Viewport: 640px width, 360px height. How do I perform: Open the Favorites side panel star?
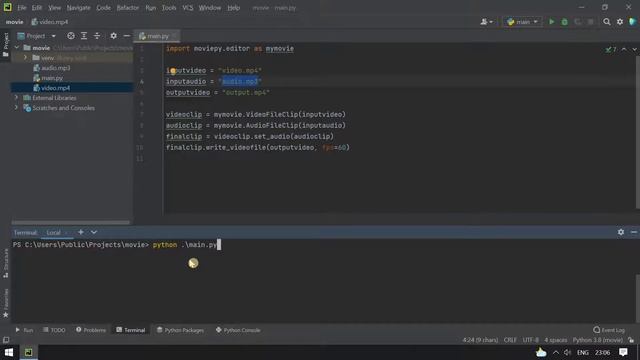pyautogui.click(x=6, y=303)
